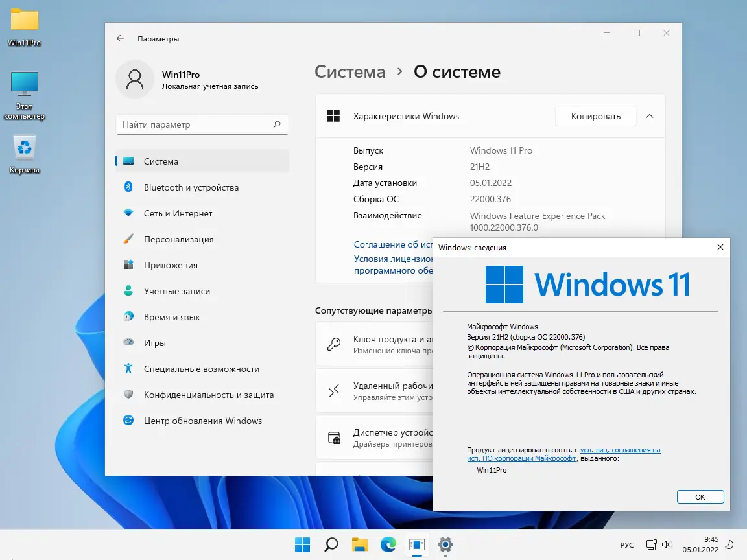Screen dimensions: 747x560
Task: Click the Копировать button
Action: [595, 116]
